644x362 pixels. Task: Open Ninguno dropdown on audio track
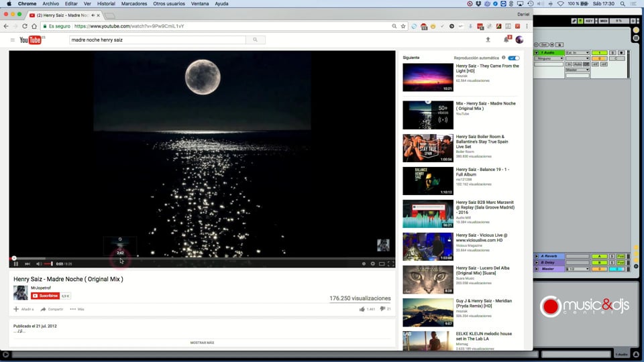click(549, 59)
